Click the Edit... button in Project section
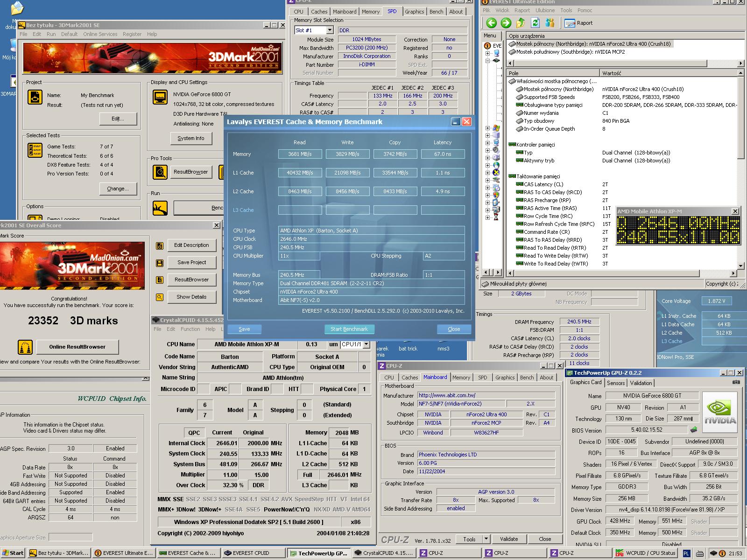This screenshot has height=560, width=747. [118, 119]
